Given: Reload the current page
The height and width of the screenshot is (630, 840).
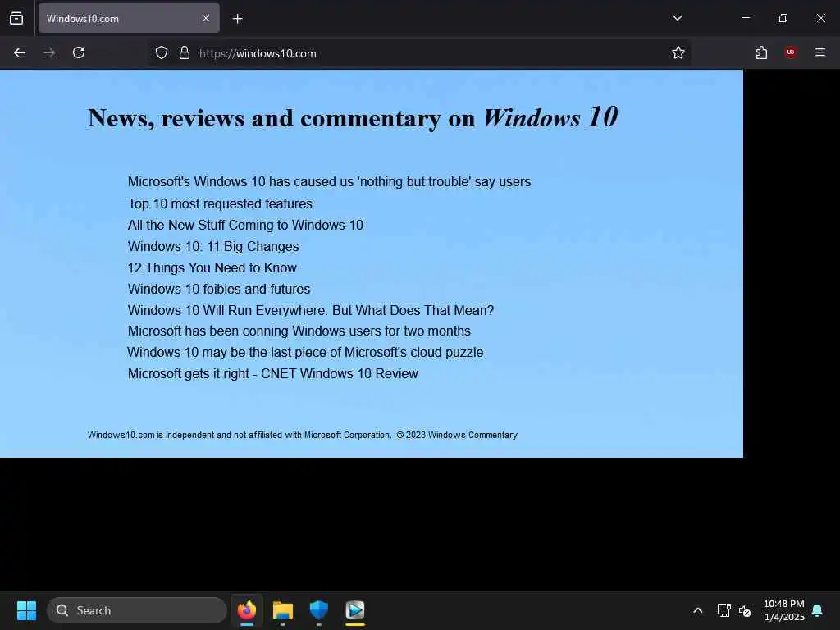Looking at the screenshot, I should (x=79, y=52).
